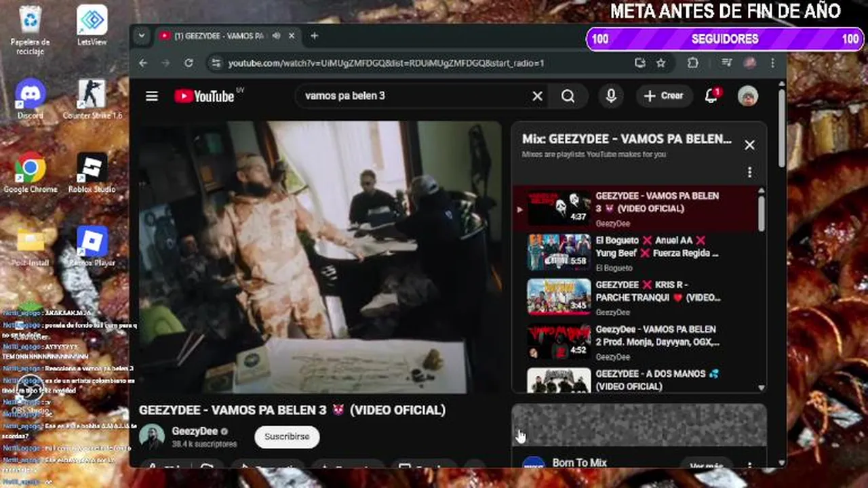The height and width of the screenshot is (488, 868).
Task: Click the video title VAMOS PA BELEN 3
Action: 292,410
